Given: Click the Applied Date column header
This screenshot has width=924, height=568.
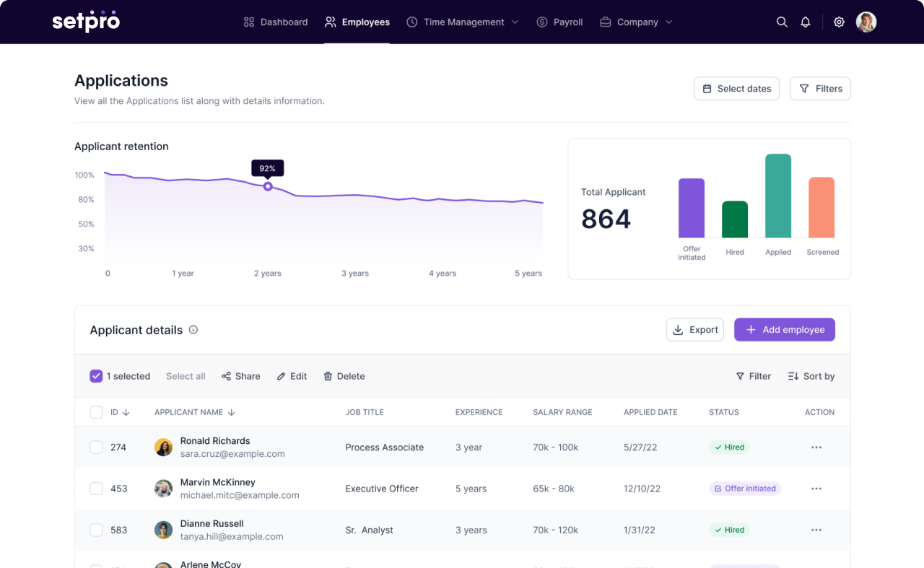Looking at the screenshot, I should pyautogui.click(x=650, y=412).
